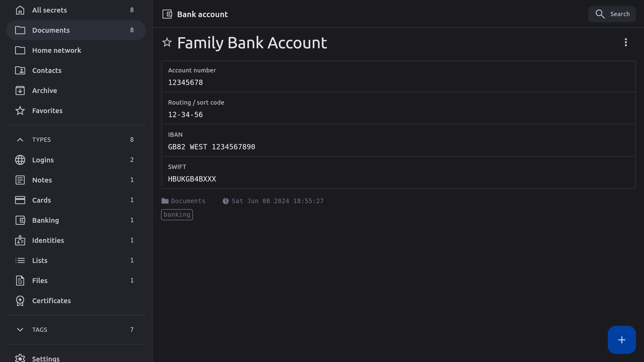Expand the TAGS section
The width and height of the screenshot is (644, 362).
point(20,330)
